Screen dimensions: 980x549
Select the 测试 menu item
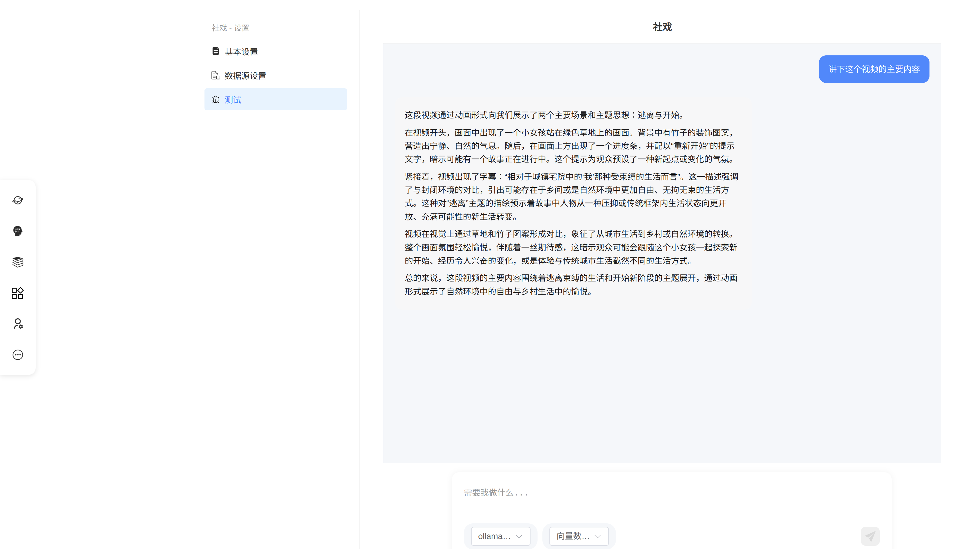click(233, 100)
